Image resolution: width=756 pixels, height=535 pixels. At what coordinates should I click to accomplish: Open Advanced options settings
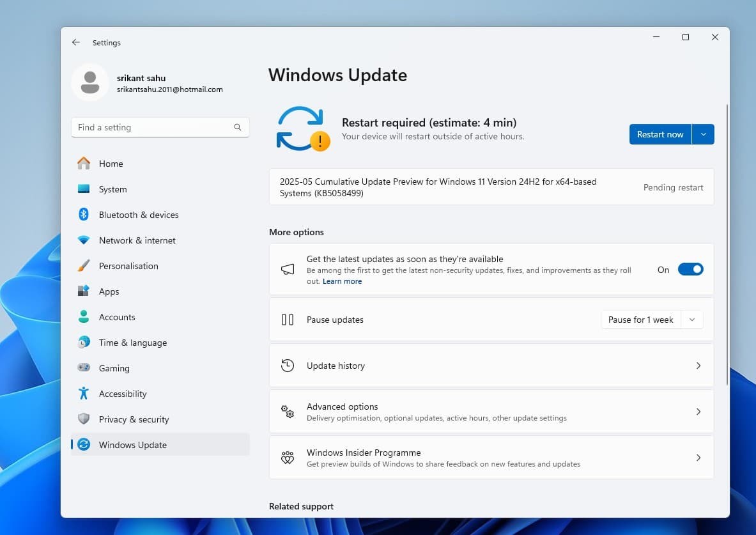point(491,412)
